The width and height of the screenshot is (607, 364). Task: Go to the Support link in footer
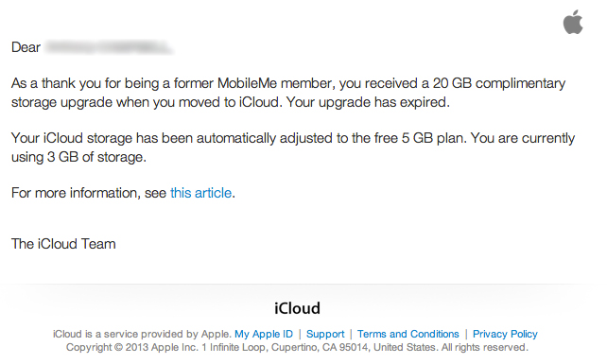click(x=325, y=334)
